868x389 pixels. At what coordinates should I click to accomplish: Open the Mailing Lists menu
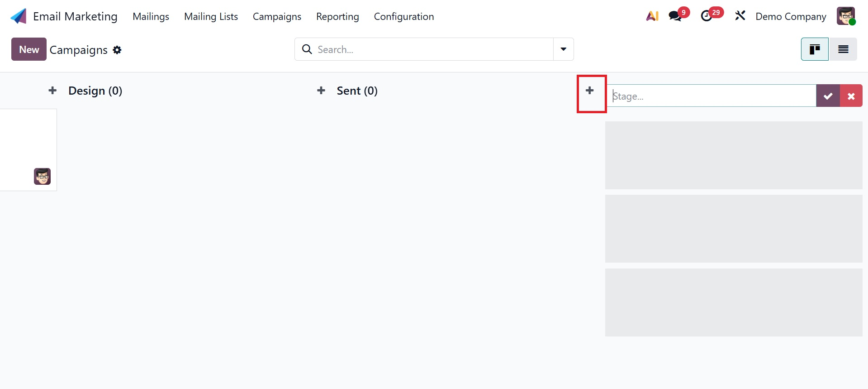pos(211,16)
